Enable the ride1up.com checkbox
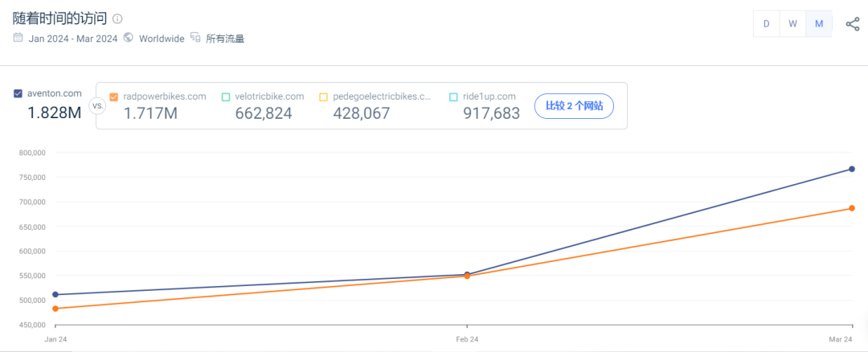Image resolution: width=868 pixels, height=352 pixels. pos(453,97)
